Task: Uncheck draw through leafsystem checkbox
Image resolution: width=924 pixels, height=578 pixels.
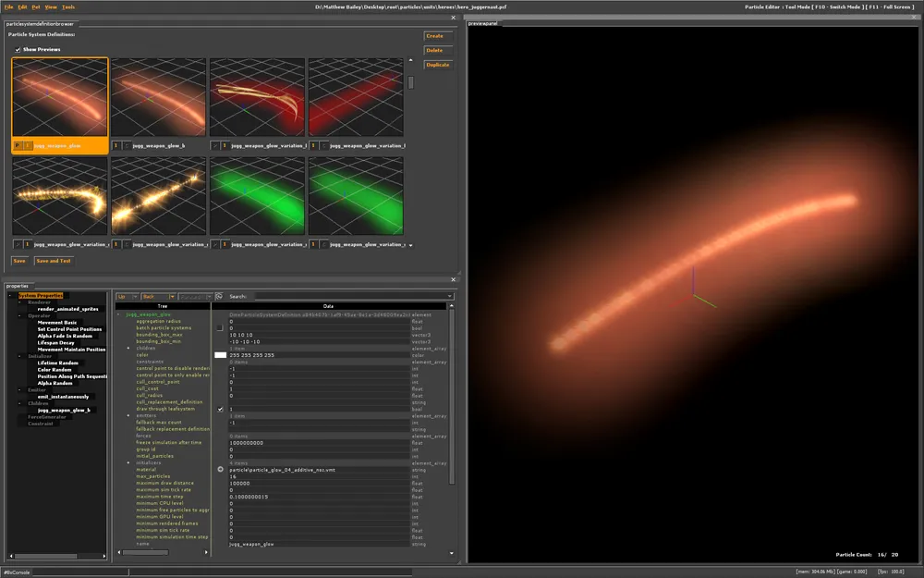Action: tap(220, 409)
